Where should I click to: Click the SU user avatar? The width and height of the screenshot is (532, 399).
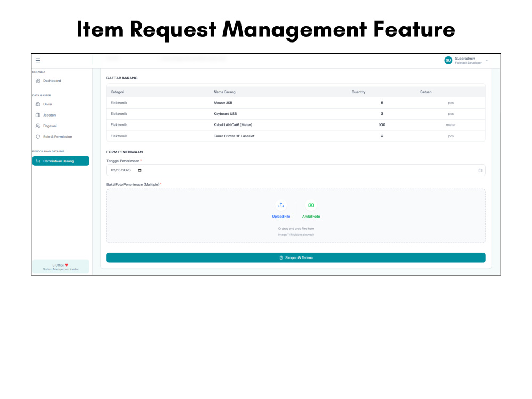click(x=448, y=61)
